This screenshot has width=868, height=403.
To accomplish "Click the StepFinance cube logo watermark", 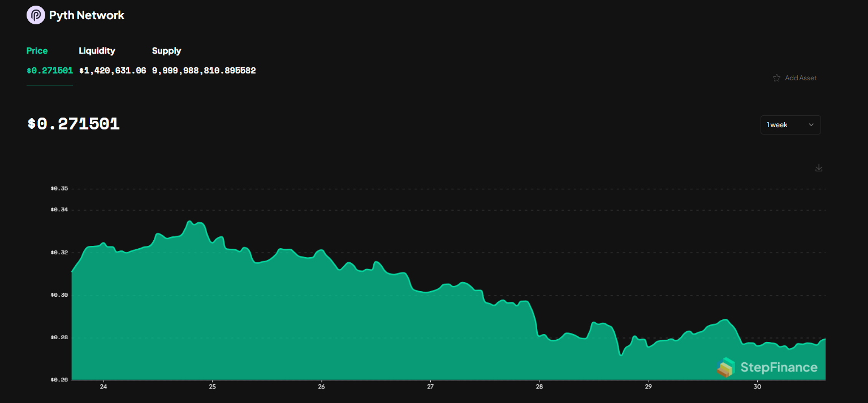I will tap(726, 367).
